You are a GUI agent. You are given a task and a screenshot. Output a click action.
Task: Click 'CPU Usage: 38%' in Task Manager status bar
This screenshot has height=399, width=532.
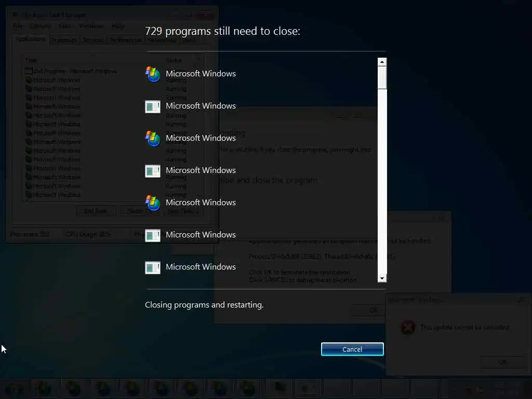click(88, 234)
